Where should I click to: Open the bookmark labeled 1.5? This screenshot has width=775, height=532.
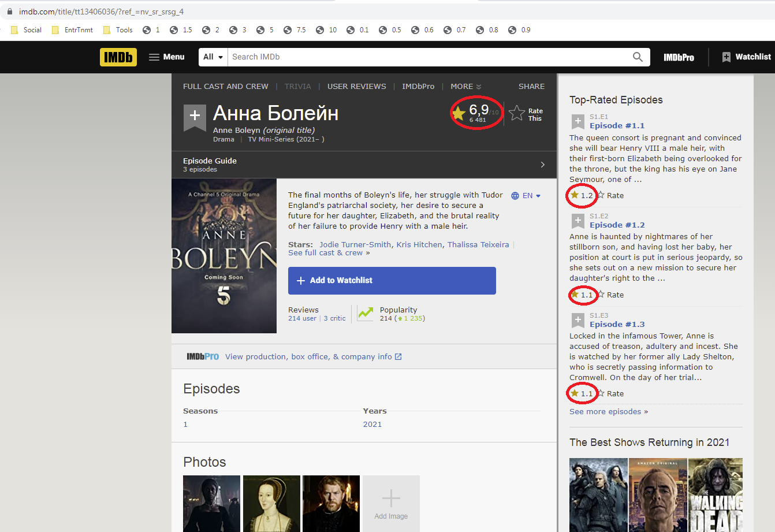click(x=181, y=30)
